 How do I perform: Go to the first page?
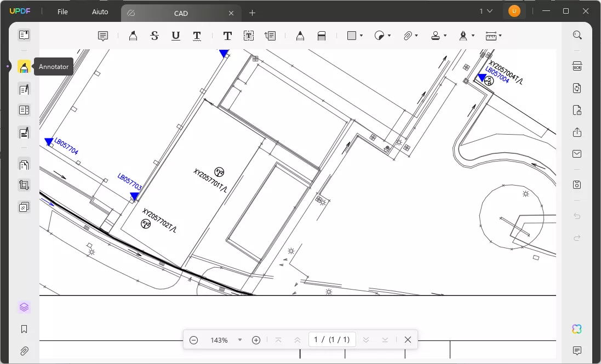tap(278, 340)
